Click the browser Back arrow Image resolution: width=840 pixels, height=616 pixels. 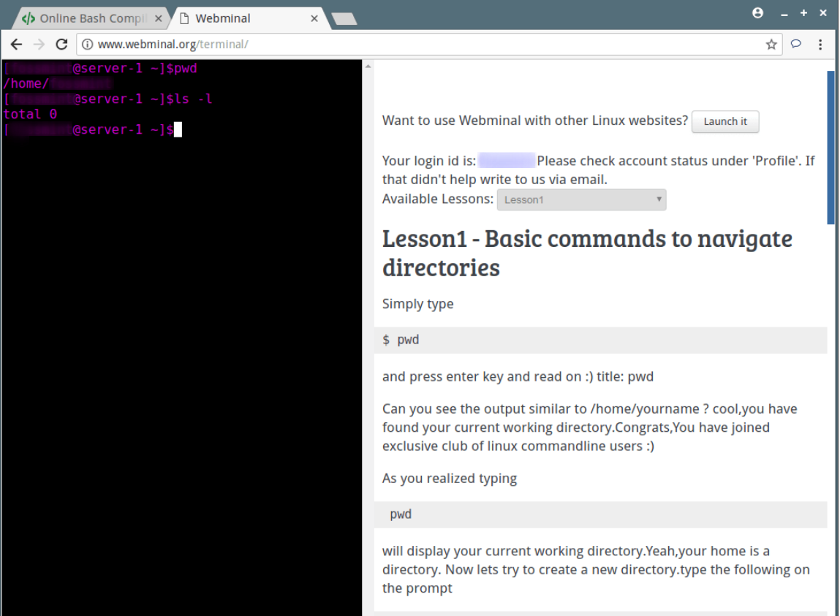[16, 45]
